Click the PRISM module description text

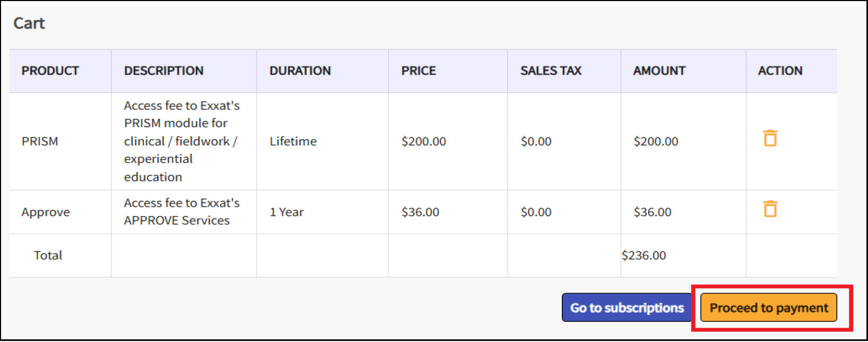point(181,141)
